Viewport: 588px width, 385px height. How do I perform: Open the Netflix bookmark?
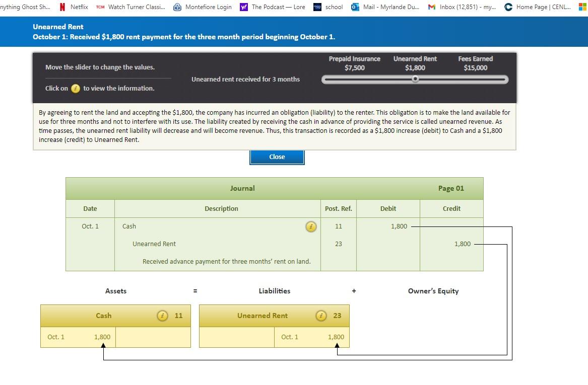tap(74, 7)
